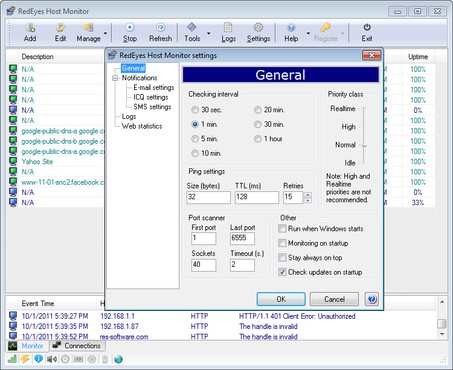Image resolution: width=453 pixels, height=370 pixels.
Task: Select 5 min. checking interval
Action: pyautogui.click(x=195, y=139)
